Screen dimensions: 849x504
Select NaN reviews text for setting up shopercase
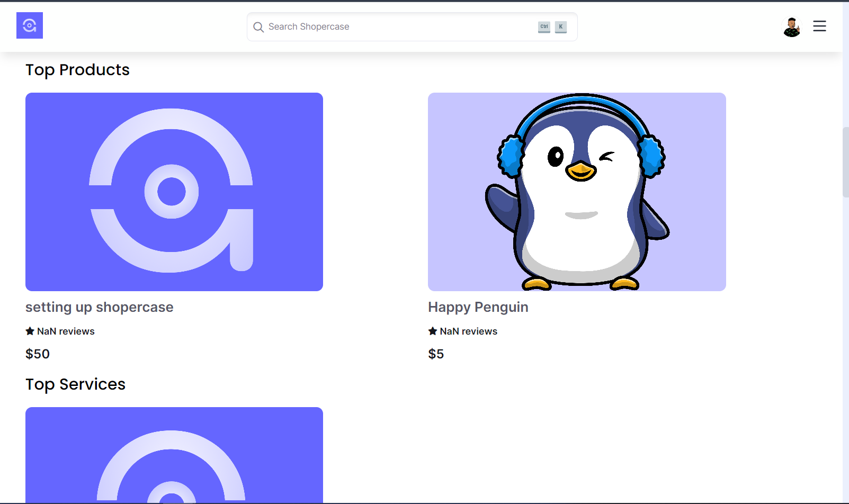(x=66, y=331)
